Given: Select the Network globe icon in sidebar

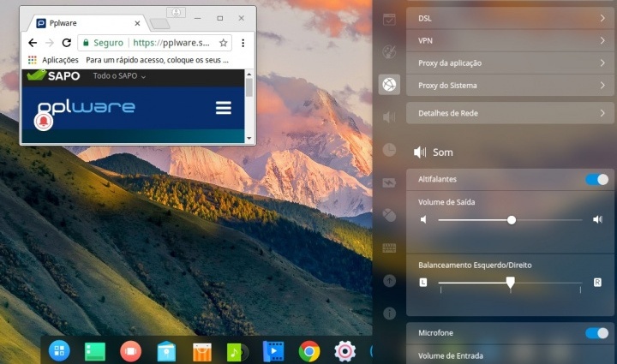Looking at the screenshot, I should 389,84.
